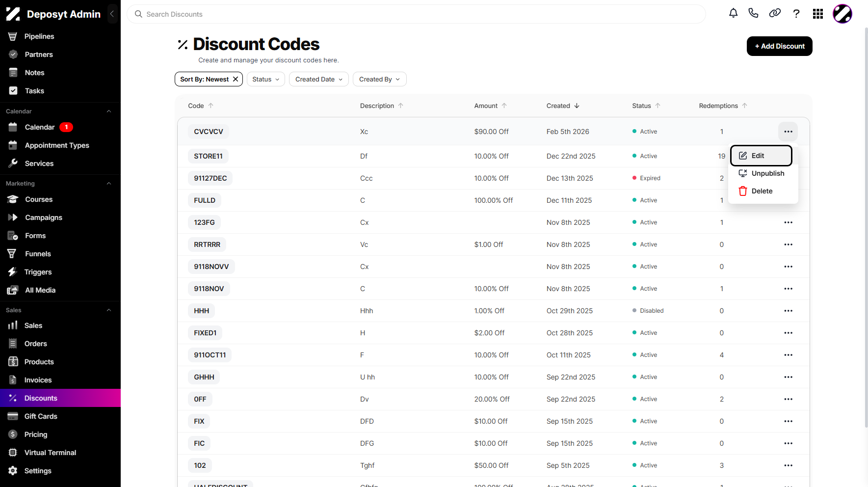
Task: Collapse the Calendar sidebar section
Action: (109, 111)
